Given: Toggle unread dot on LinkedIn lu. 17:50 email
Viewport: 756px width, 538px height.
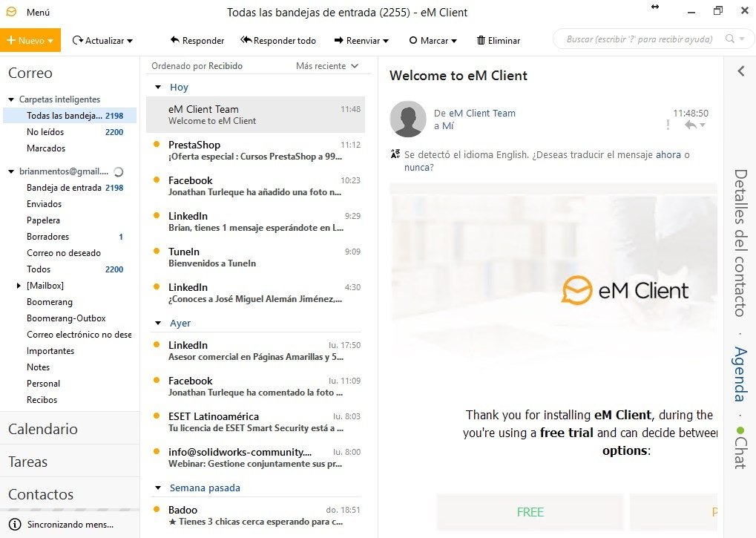Looking at the screenshot, I should (157, 344).
